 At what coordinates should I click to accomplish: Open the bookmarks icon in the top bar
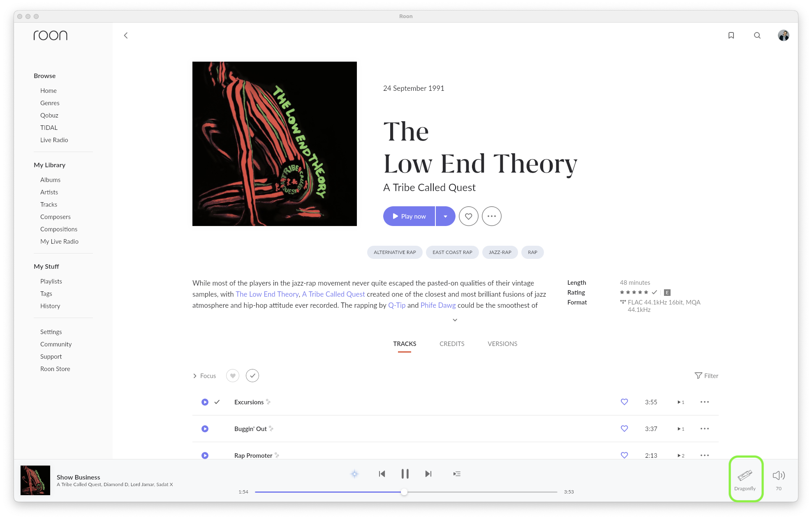[731, 35]
